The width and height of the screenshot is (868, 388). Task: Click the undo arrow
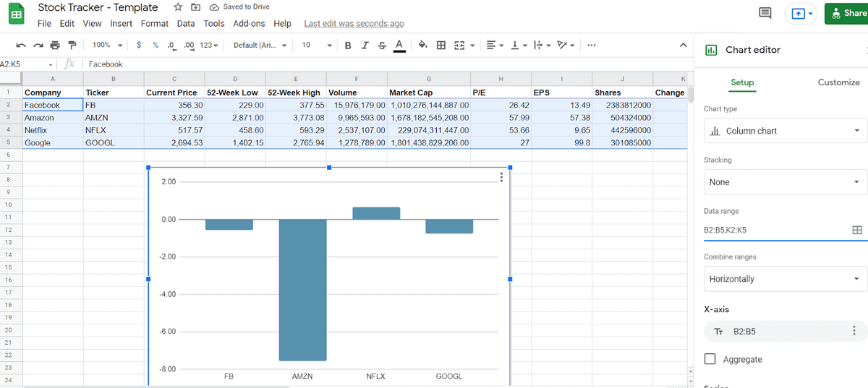click(x=21, y=45)
